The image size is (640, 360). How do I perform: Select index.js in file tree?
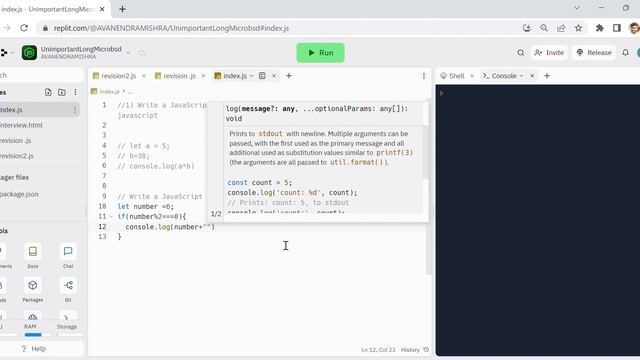point(40,110)
